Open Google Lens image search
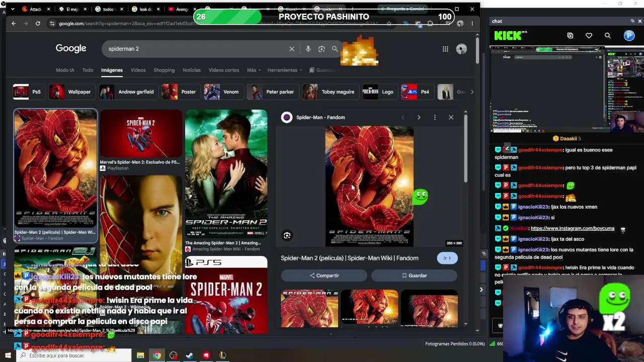Screen dimensions: 644x362 321,49
